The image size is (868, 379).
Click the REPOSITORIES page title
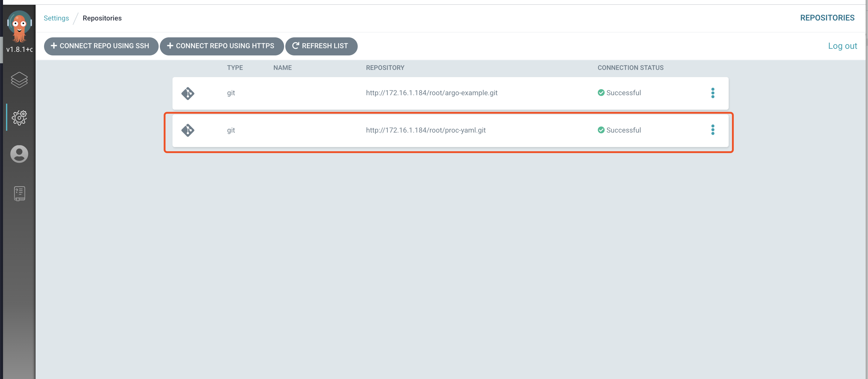[827, 18]
